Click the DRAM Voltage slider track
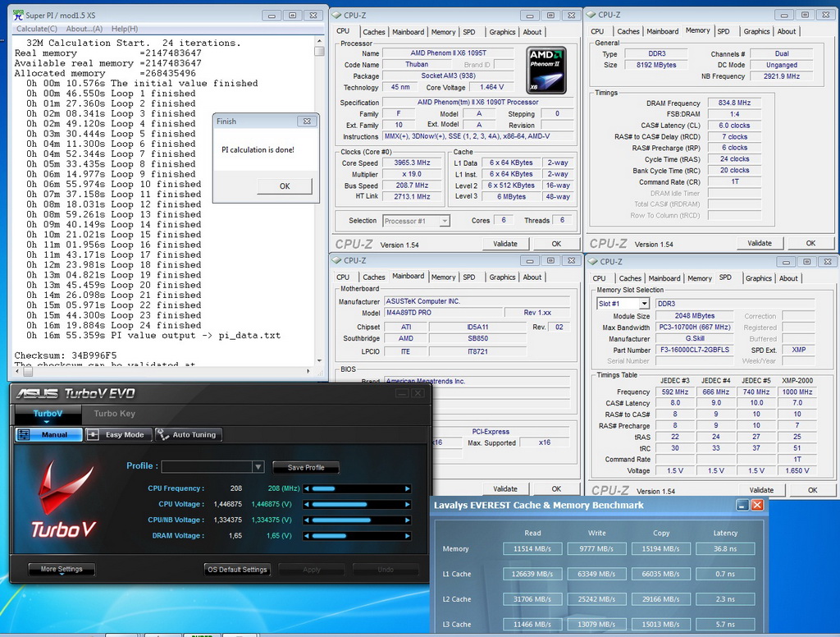This screenshot has height=637, width=840. [357, 536]
